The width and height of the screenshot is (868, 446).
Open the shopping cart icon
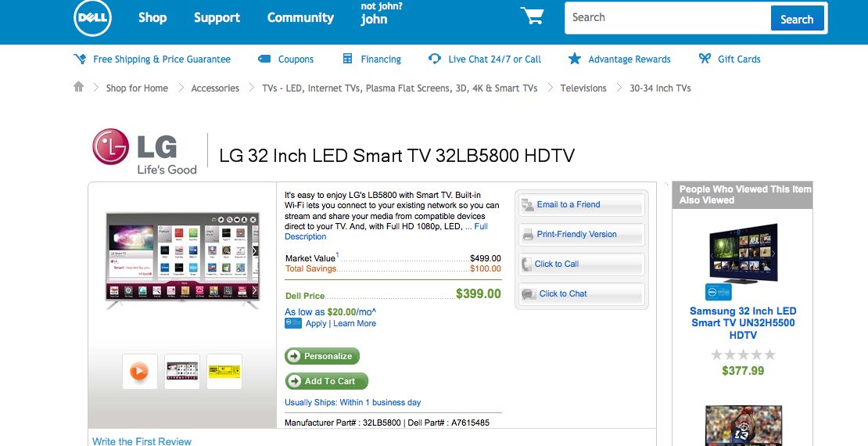532,16
